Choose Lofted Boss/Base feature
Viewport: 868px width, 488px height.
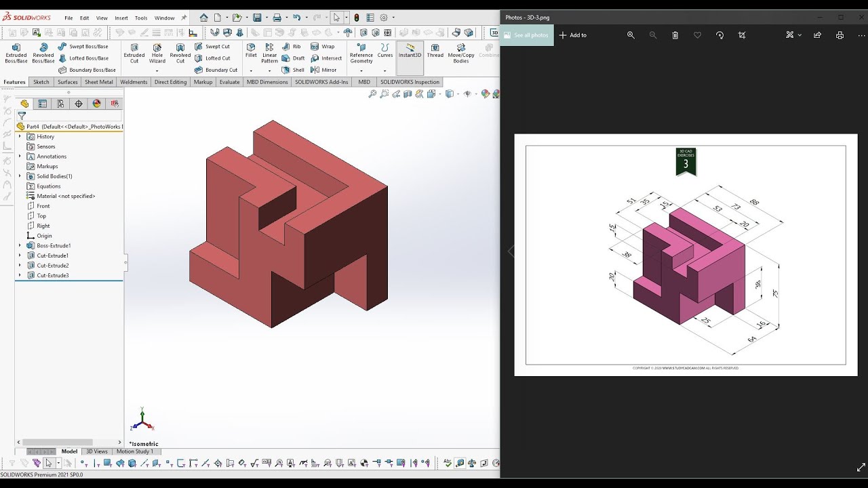83,58
